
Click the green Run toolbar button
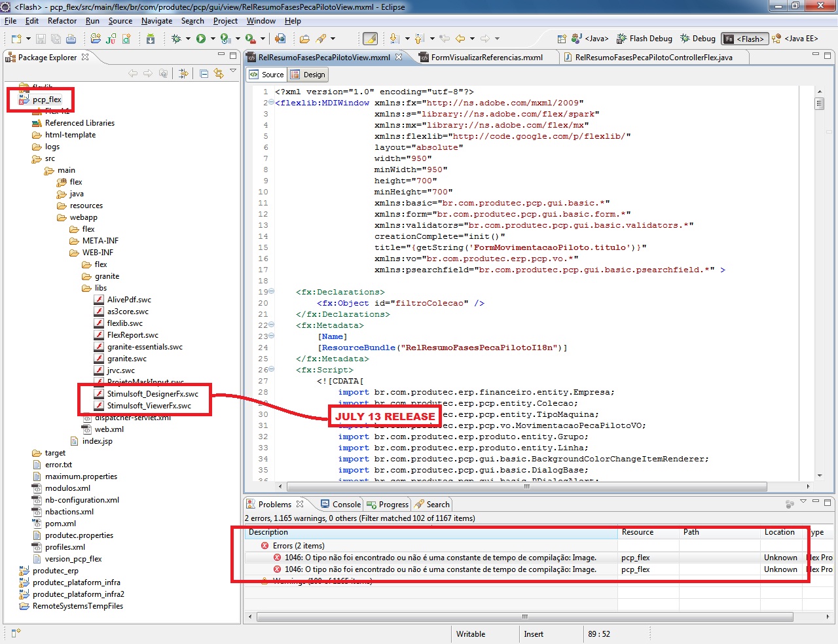point(201,39)
